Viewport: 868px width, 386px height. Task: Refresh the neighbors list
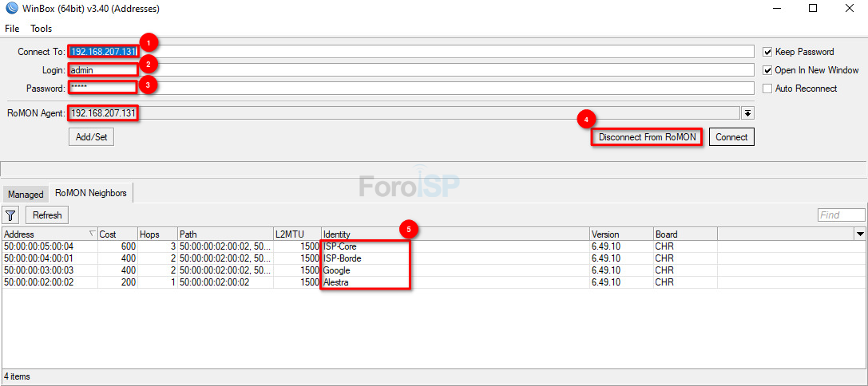click(47, 215)
